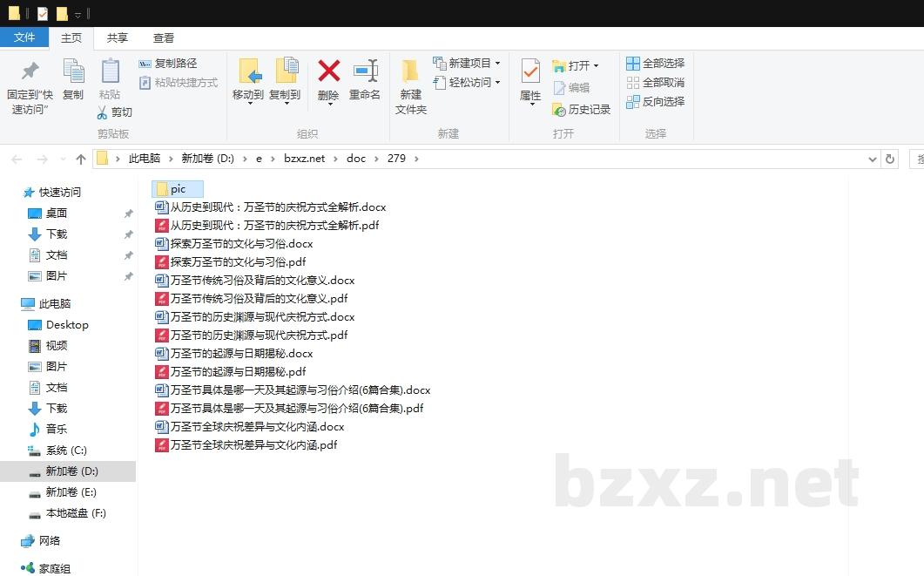The width and height of the screenshot is (924, 576).
Task: Click bzxz.net in the address breadcrumb
Action: point(304,159)
